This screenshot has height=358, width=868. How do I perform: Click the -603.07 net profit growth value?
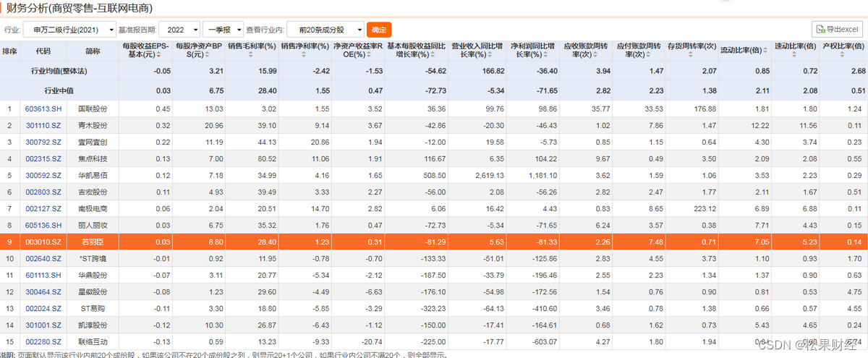[545, 341]
